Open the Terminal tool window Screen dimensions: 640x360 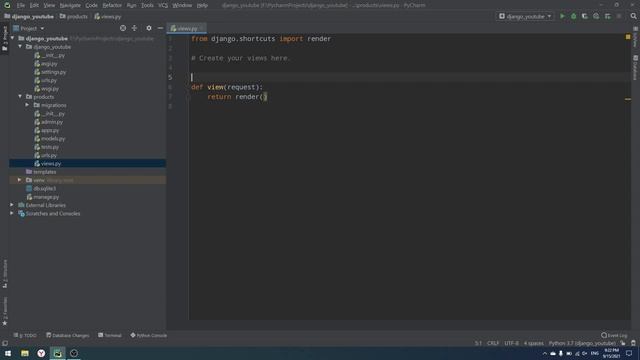(x=110, y=335)
